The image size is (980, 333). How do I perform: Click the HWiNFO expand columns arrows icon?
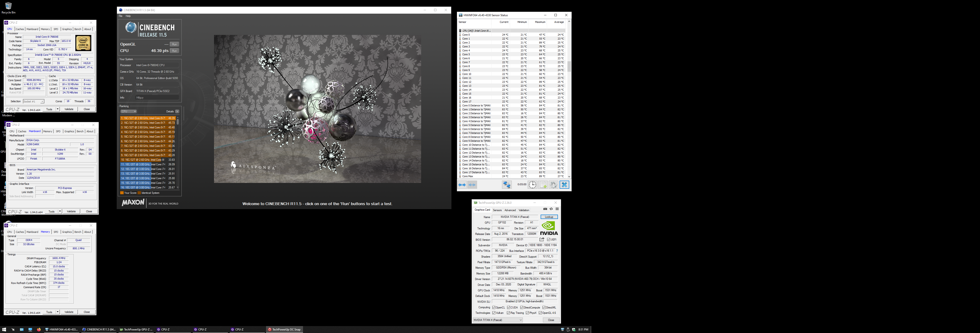coord(462,185)
